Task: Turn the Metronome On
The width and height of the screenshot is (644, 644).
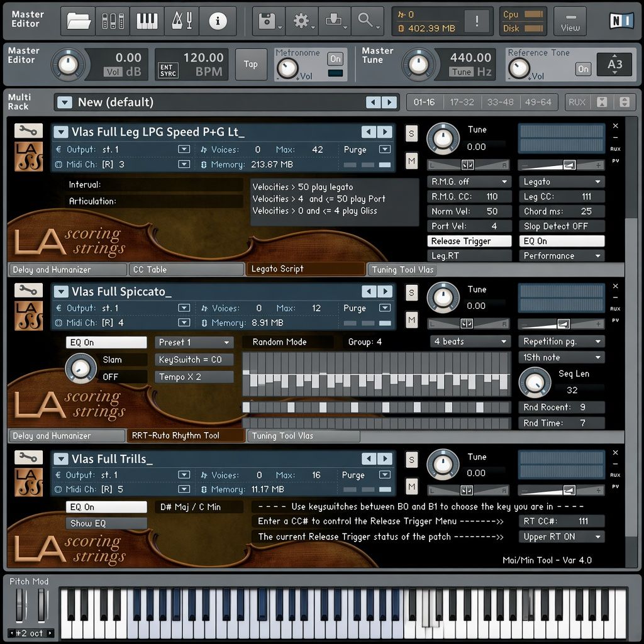Action: point(335,58)
